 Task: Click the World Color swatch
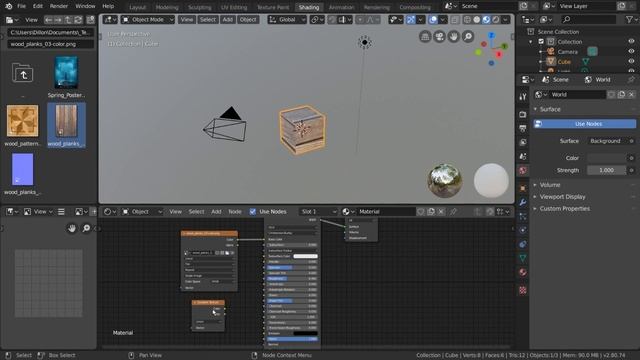click(607, 158)
